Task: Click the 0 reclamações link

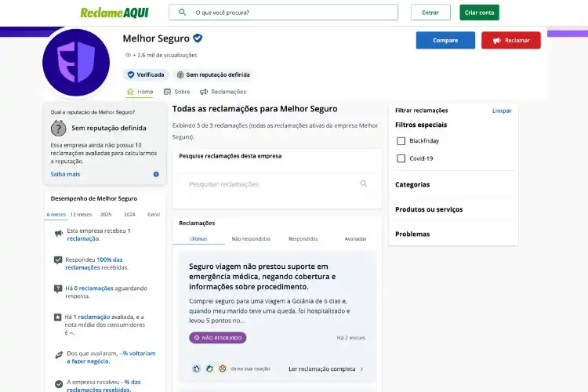Action: click(x=94, y=288)
